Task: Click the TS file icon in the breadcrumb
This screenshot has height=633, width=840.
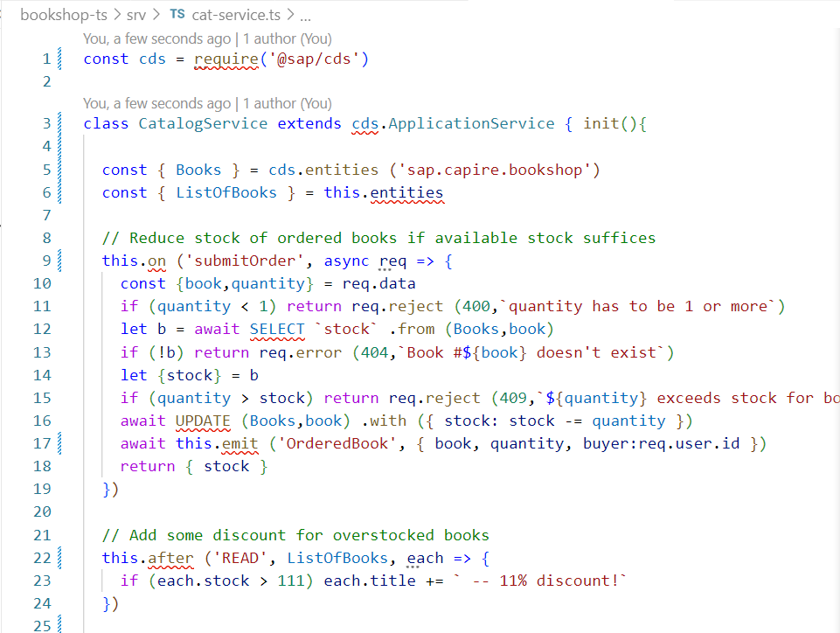Action: (177, 14)
